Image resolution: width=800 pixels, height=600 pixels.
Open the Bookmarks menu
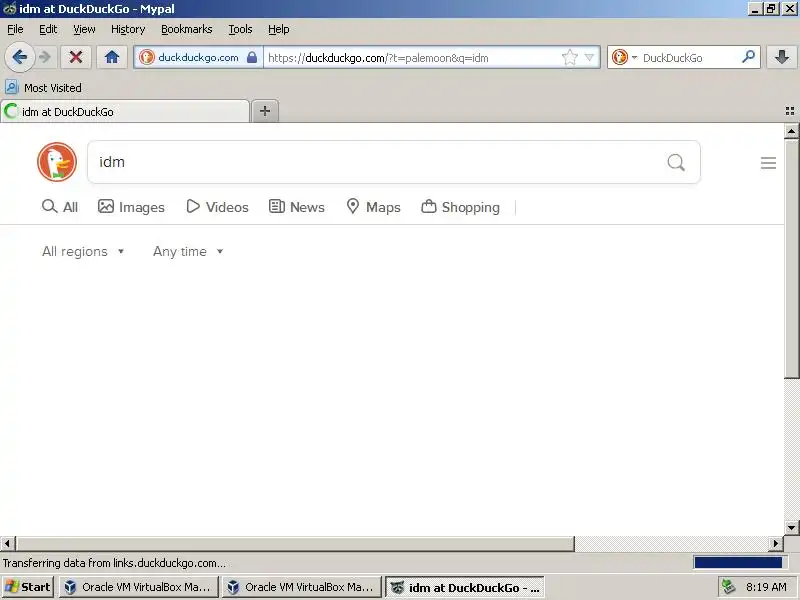click(x=187, y=29)
